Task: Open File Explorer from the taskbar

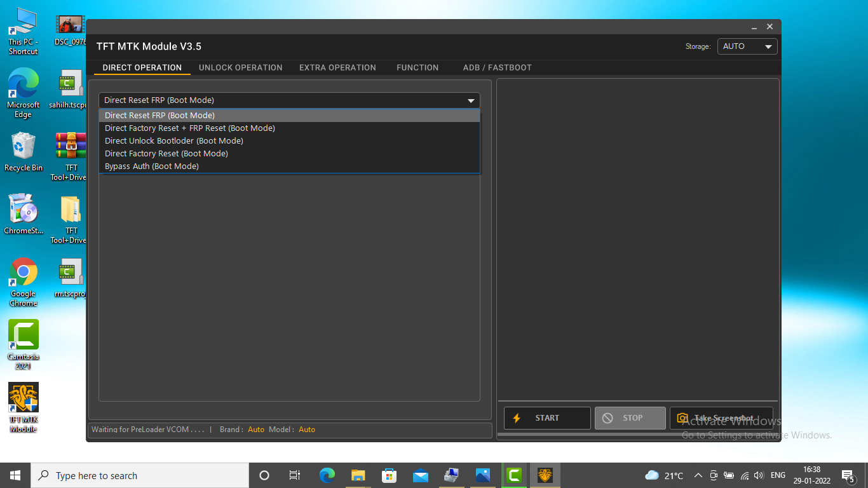Action: pyautogui.click(x=358, y=475)
